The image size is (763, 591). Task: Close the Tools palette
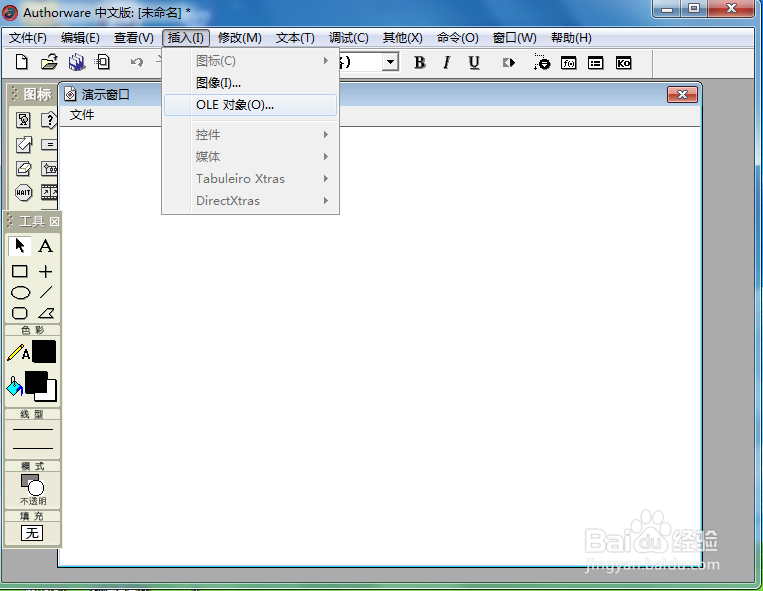tap(54, 222)
